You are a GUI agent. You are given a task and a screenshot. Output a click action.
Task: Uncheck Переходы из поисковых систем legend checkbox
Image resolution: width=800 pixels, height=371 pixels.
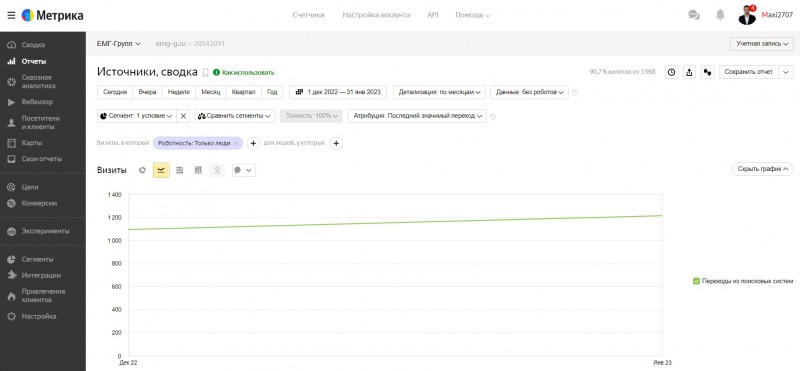click(696, 281)
